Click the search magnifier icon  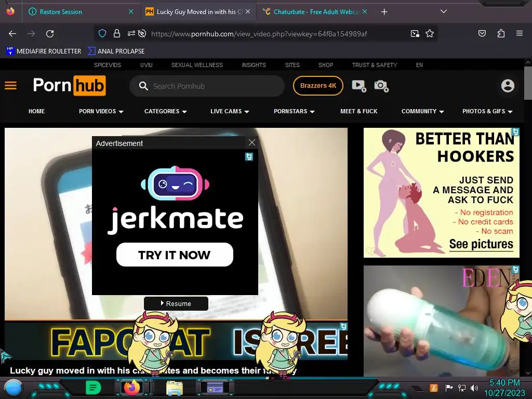click(x=143, y=86)
